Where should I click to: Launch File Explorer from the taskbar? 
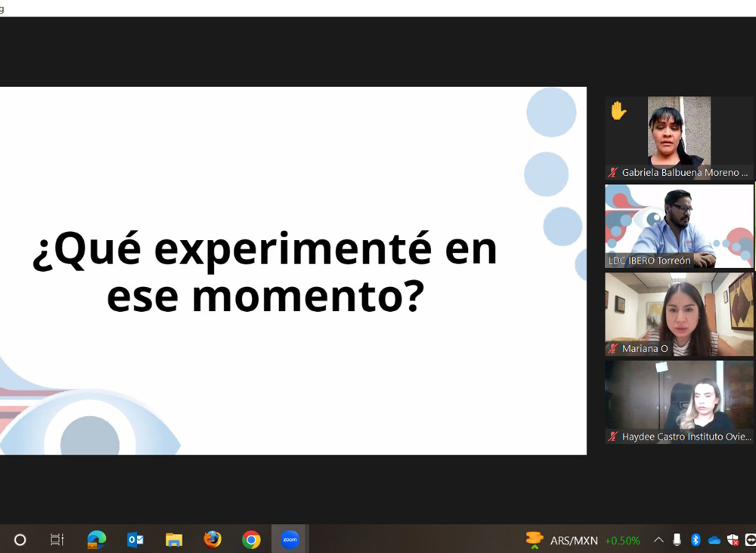(174, 539)
